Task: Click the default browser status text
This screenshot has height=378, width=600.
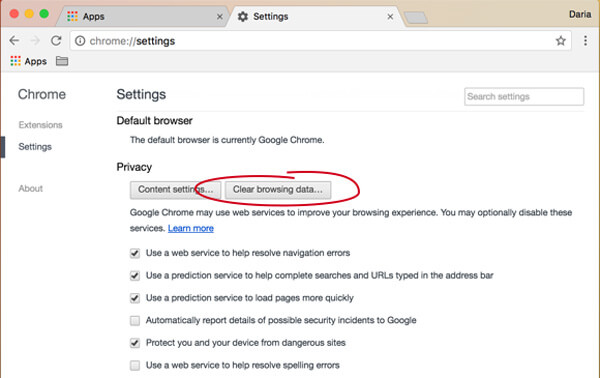Action: click(227, 140)
